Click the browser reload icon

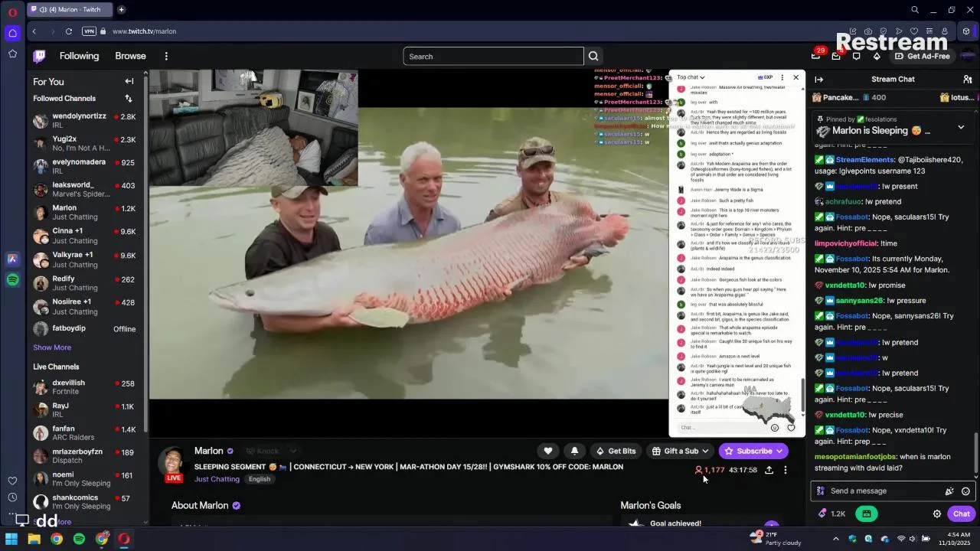click(69, 31)
